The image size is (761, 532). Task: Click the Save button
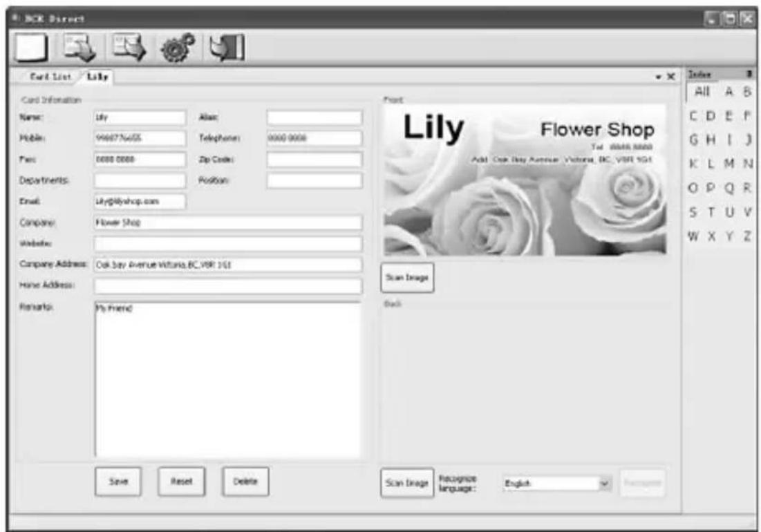click(x=118, y=482)
